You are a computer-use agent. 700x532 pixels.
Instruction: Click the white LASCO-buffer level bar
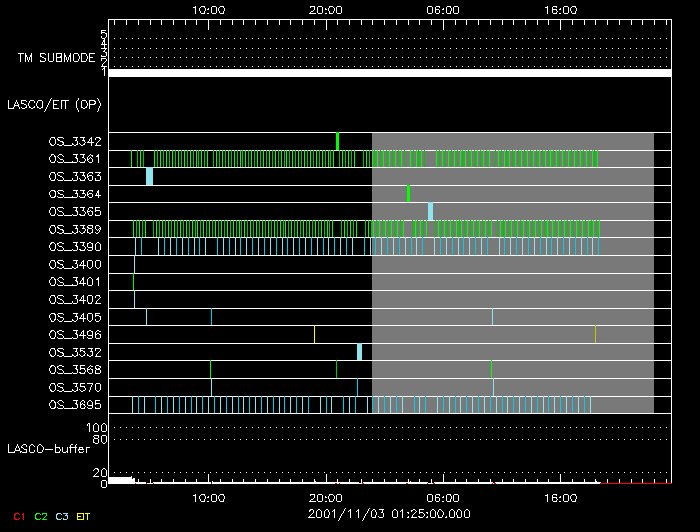(x=121, y=480)
